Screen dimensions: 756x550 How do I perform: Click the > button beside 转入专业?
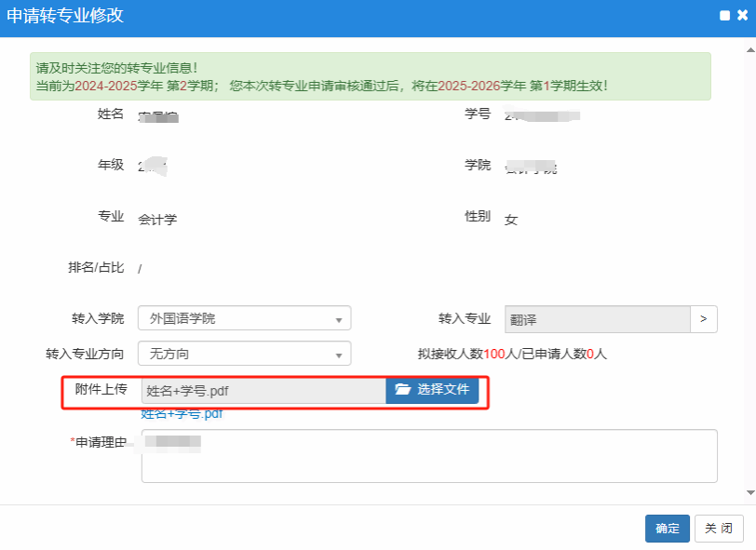click(703, 318)
